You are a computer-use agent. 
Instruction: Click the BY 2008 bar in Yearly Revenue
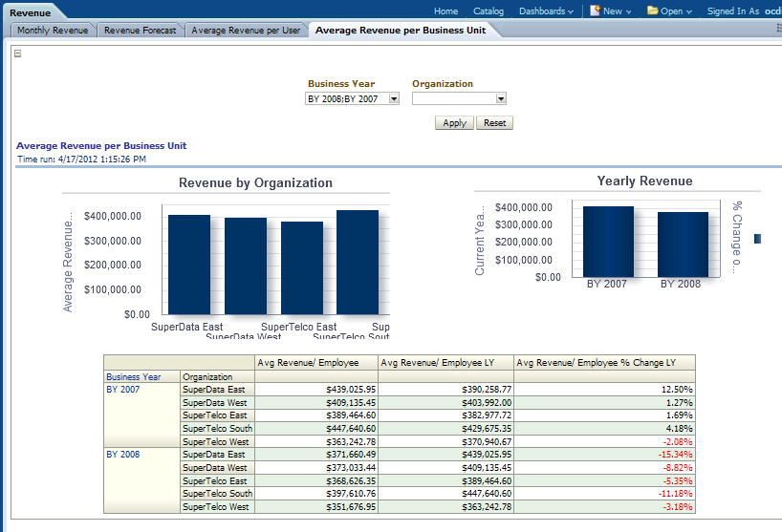pos(682,245)
